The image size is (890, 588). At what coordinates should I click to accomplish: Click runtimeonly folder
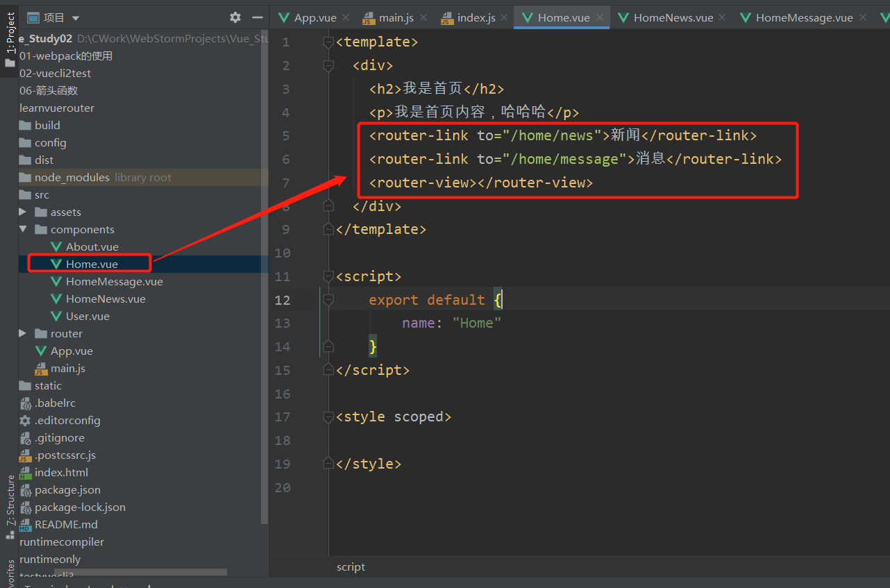pyautogui.click(x=50, y=559)
